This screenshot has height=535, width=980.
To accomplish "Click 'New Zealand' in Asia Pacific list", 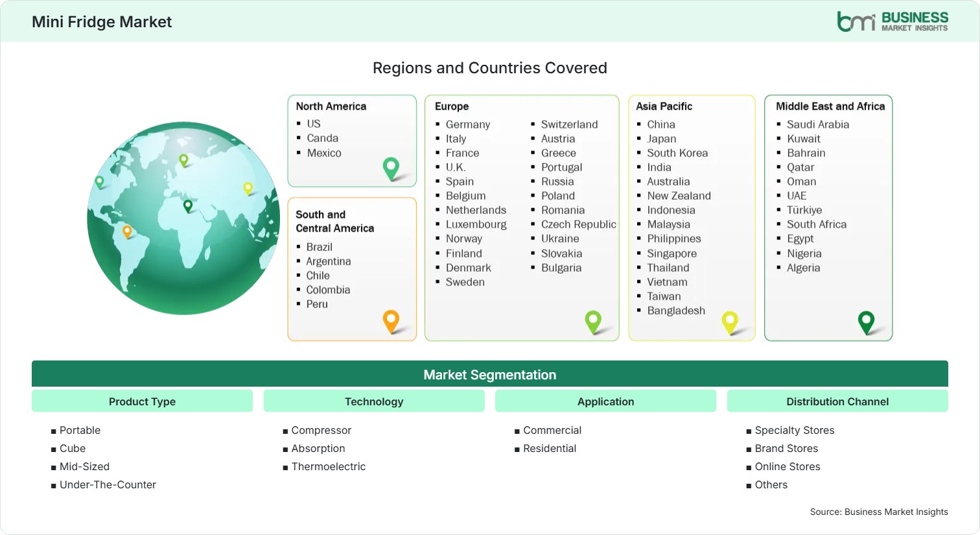I will (x=679, y=196).
